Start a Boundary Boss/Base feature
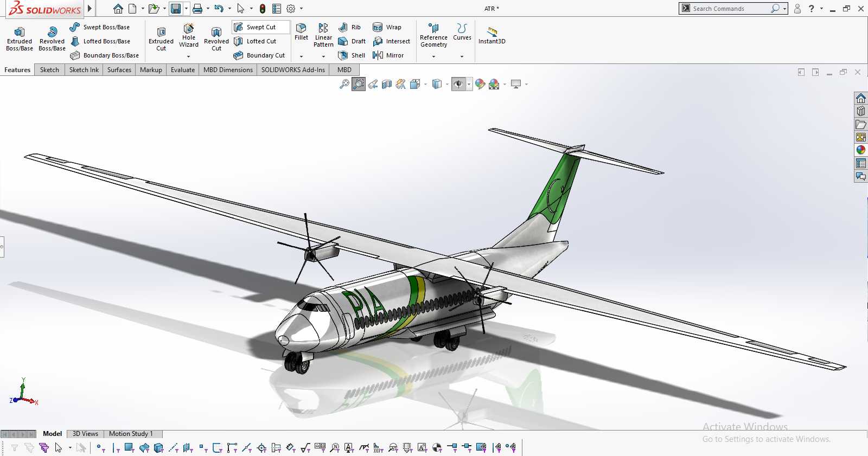868x456 pixels. point(104,55)
